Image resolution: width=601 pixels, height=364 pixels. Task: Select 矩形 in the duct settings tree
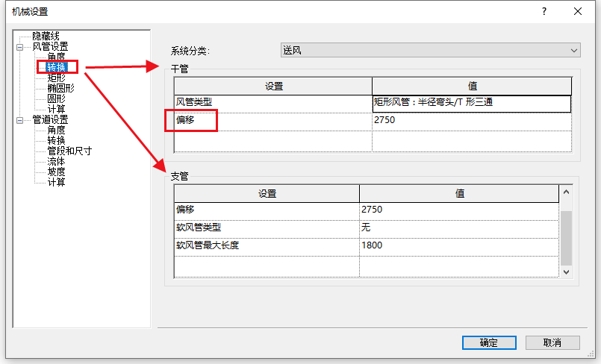(x=56, y=78)
